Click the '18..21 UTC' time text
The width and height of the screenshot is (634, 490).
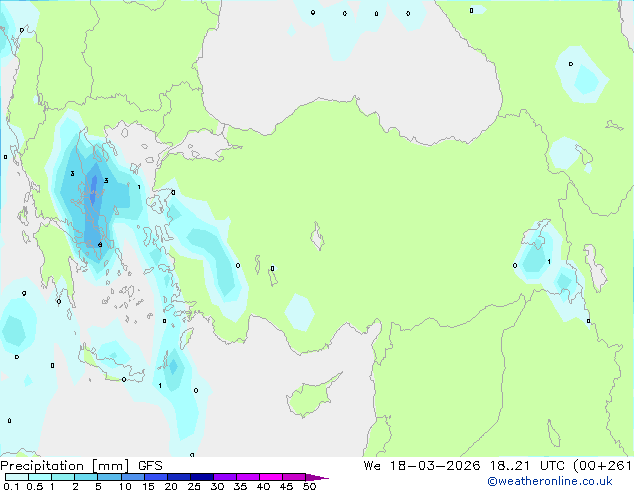point(526,466)
